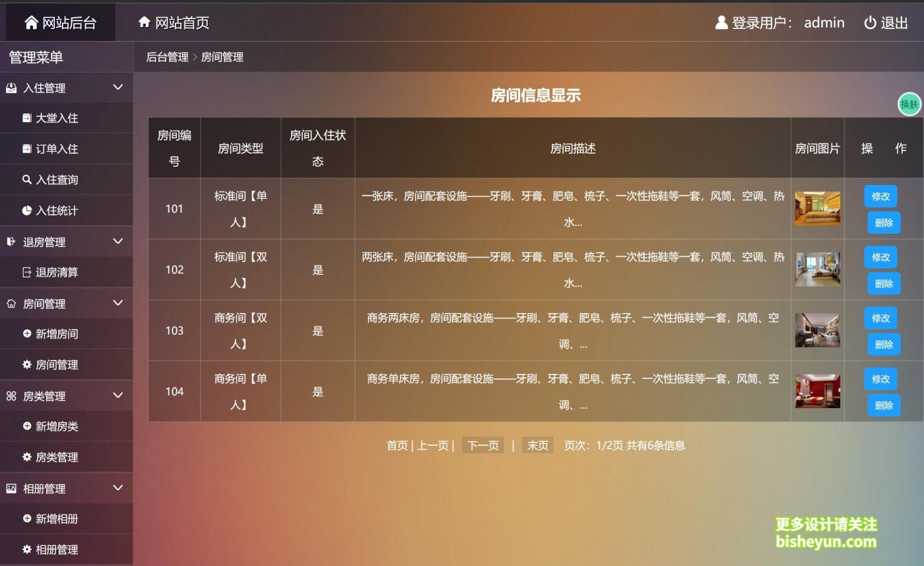Click the 房类管理 section icon
Screen dimensions: 924x566
(11, 396)
